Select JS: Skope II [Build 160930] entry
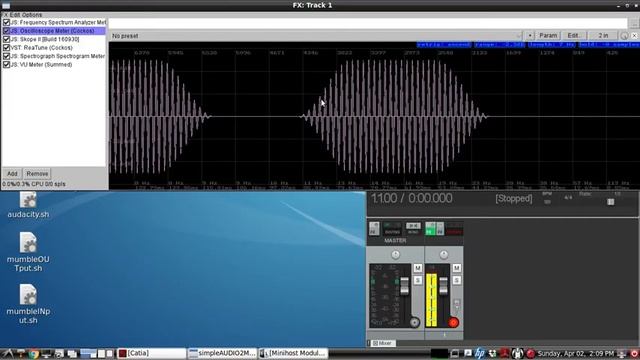This screenshot has height=360, width=640. pyautogui.click(x=45, y=39)
